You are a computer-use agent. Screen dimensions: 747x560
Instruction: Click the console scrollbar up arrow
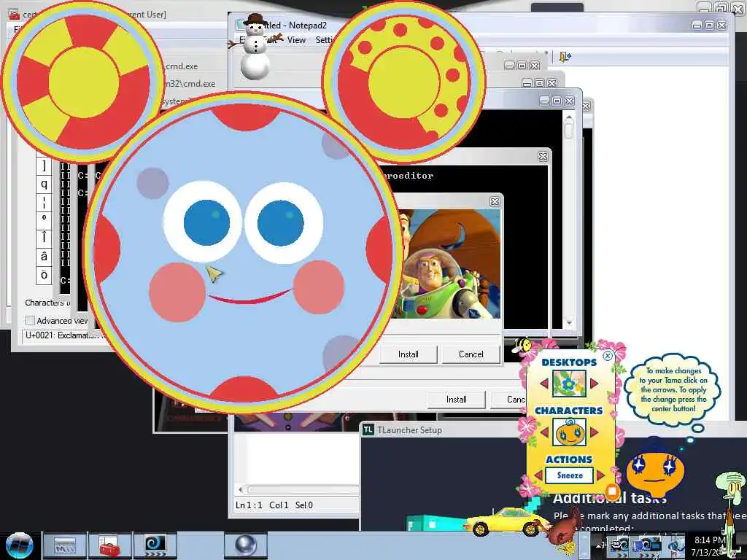[569, 117]
